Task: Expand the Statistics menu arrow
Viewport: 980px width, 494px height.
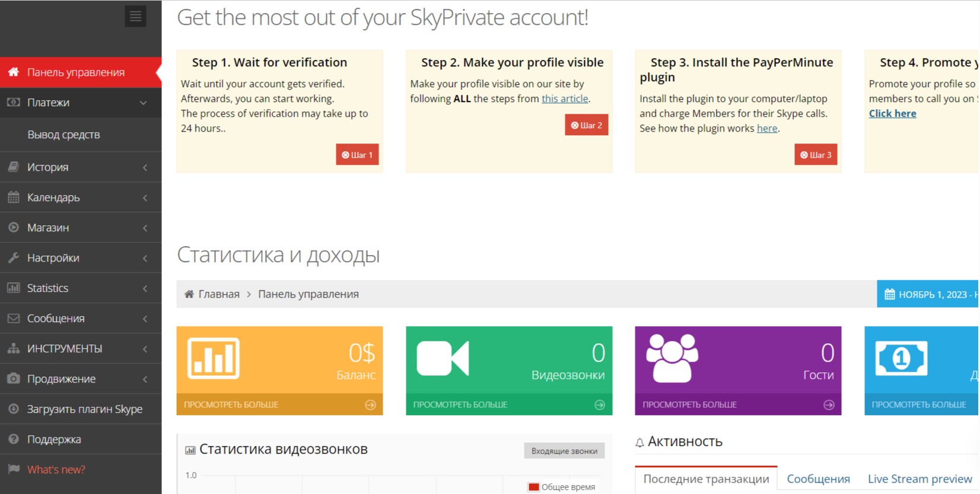Action: [x=145, y=289]
